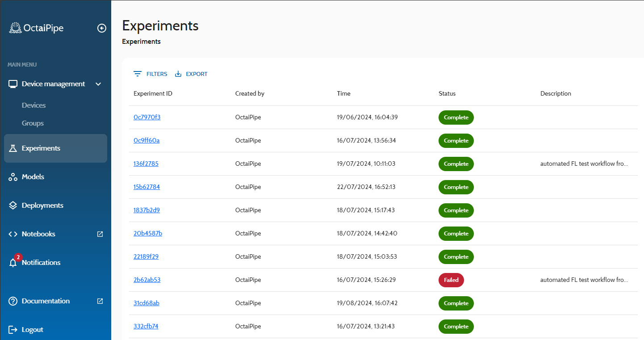Click Complete badge for 0c7970f3
644x340 pixels.
click(456, 118)
